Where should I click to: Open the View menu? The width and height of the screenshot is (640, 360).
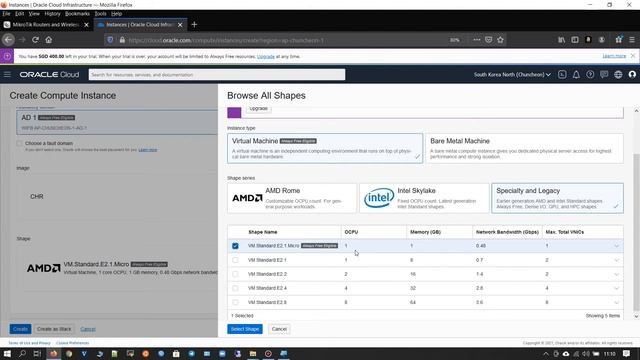point(34,13)
